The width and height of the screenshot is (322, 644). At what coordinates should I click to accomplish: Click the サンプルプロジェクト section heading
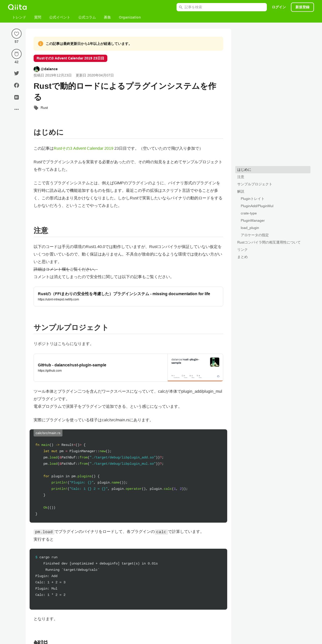click(x=71, y=328)
